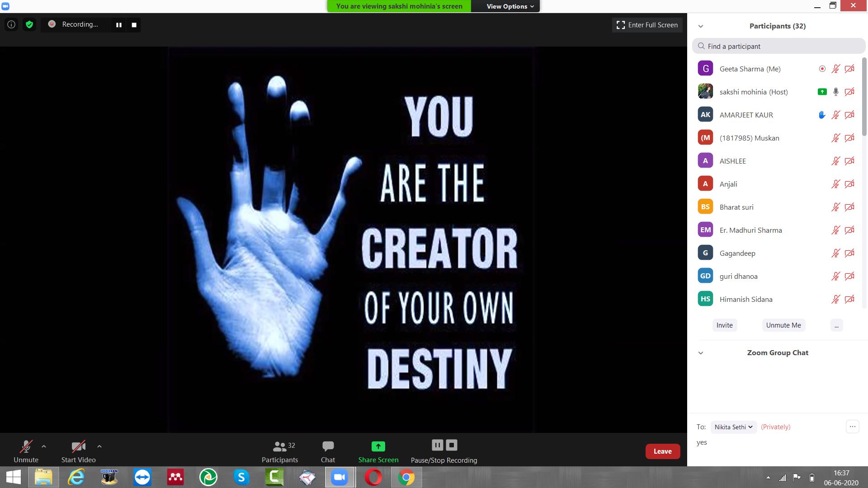Stop recording in top recording bar
Viewport: 868px width, 488px height.
[x=134, y=25]
